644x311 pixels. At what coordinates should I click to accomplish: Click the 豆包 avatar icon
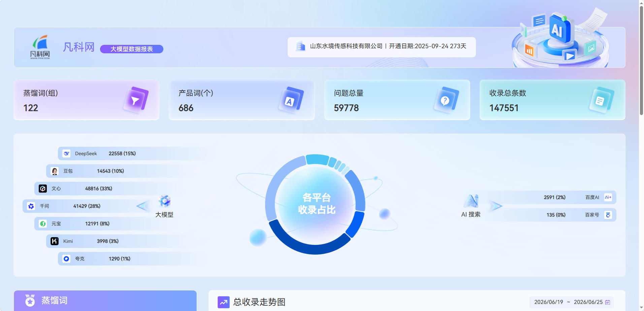(x=55, y=171)
